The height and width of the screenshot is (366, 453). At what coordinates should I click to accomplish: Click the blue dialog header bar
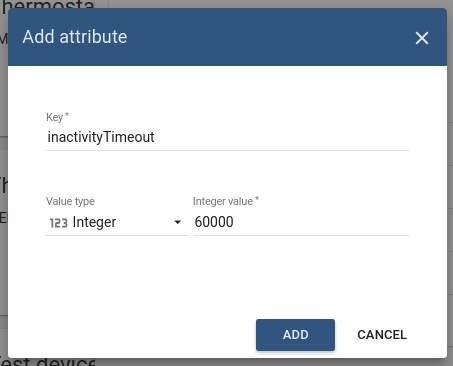coord(227,37)
